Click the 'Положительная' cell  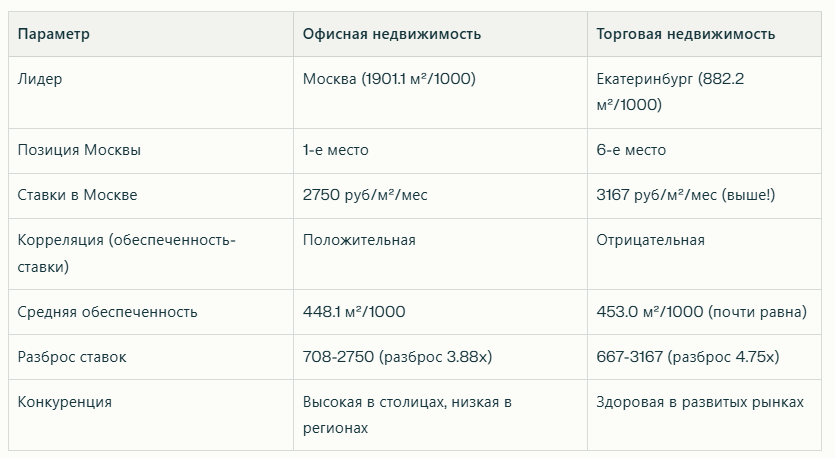click(x=358, y=240)
